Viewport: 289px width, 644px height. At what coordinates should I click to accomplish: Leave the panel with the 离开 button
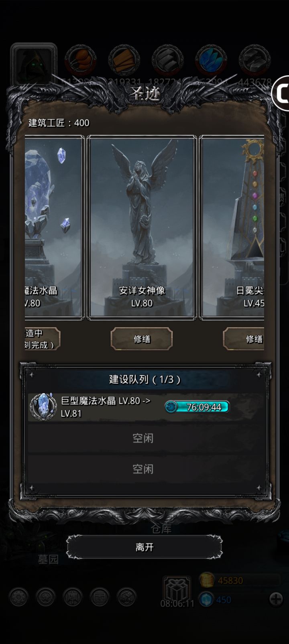click(144, 547)
